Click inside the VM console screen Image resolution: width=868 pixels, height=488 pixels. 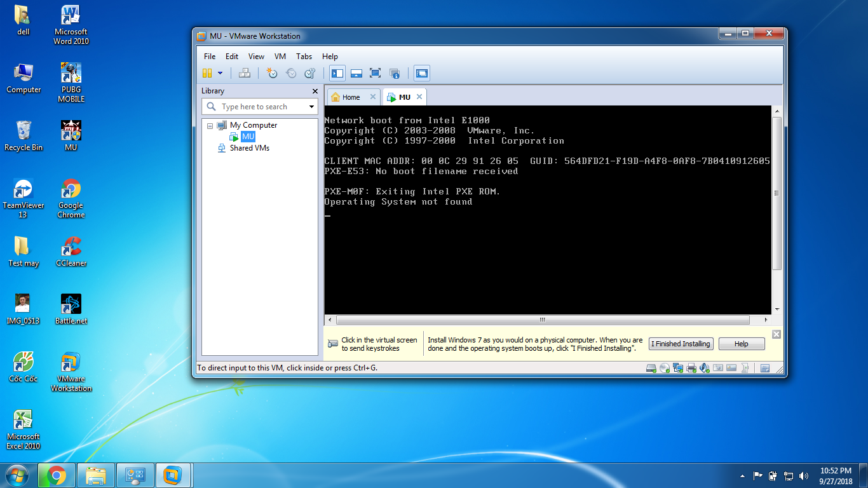pos(547,210)
